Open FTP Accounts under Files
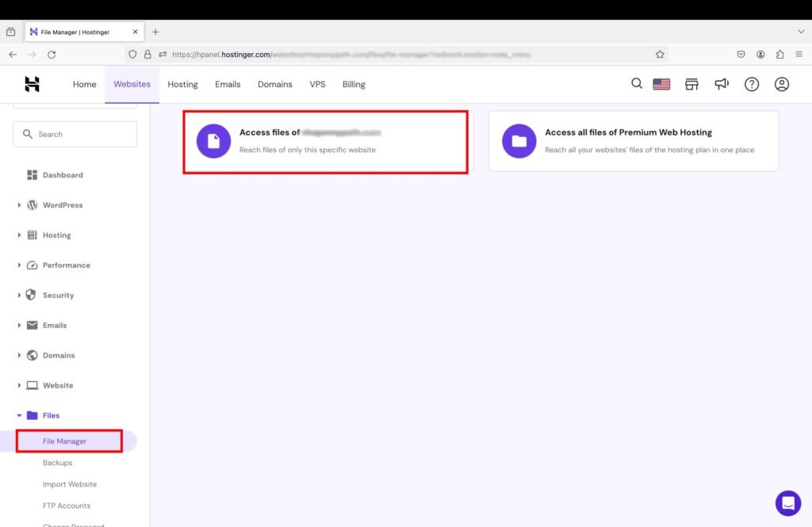 tap(67, 506)
